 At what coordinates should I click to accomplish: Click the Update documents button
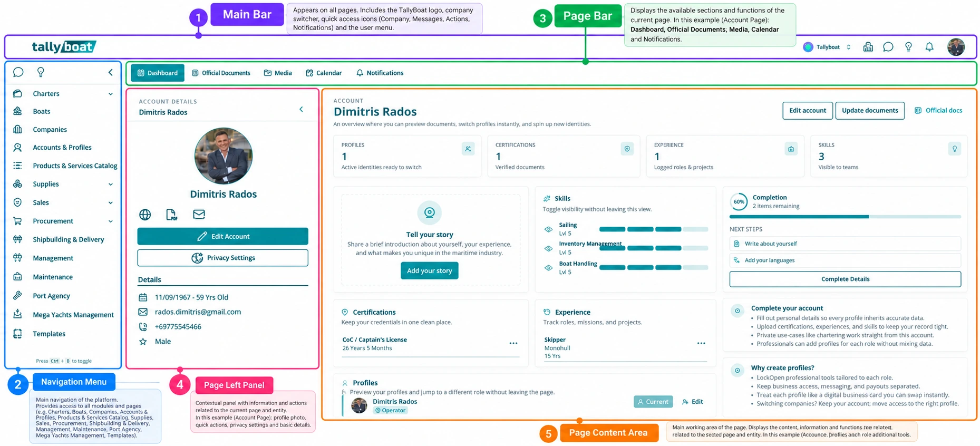pos(870,111)
